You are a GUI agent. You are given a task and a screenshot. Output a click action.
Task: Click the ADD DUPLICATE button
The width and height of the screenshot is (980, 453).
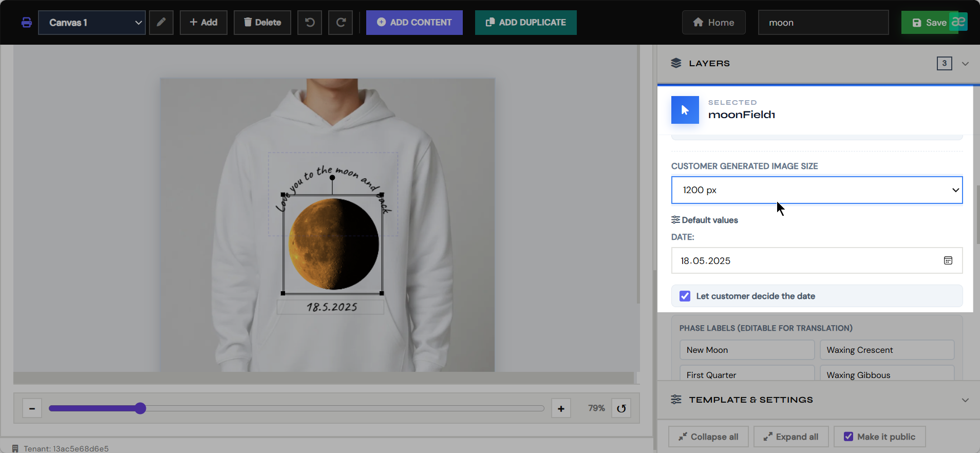[526, 23]
